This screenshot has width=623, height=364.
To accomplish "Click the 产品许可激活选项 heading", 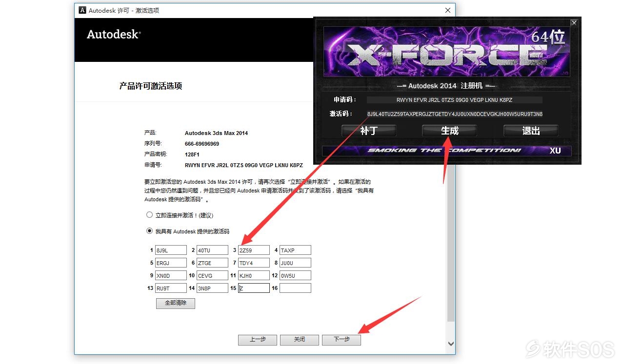I will [x=151, y=86].
